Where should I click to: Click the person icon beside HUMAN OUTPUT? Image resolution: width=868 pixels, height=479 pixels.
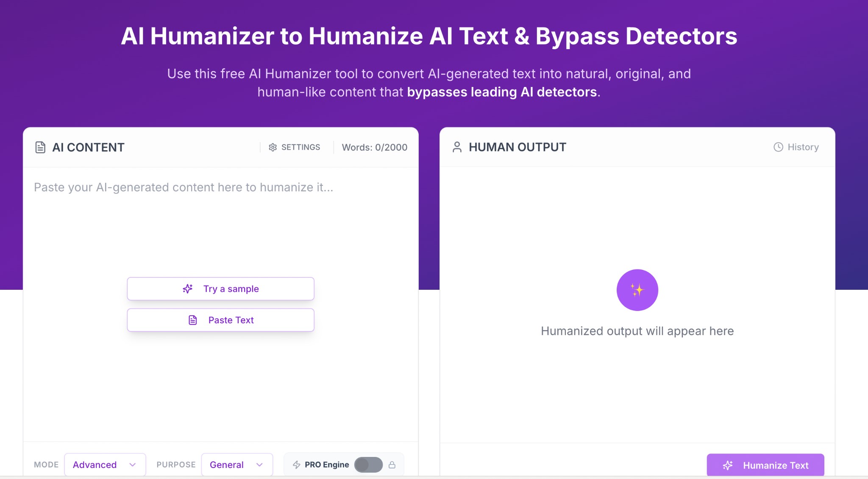point(457,147)
